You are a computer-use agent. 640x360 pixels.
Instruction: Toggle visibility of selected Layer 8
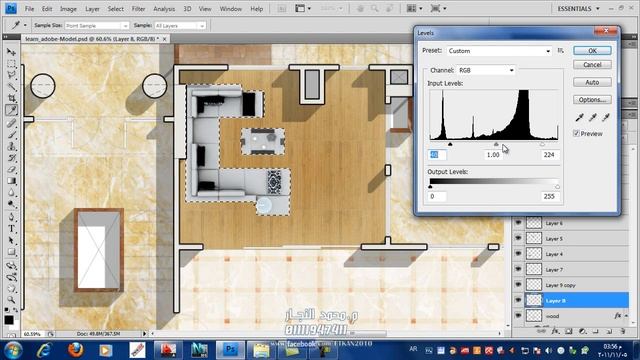518,300
